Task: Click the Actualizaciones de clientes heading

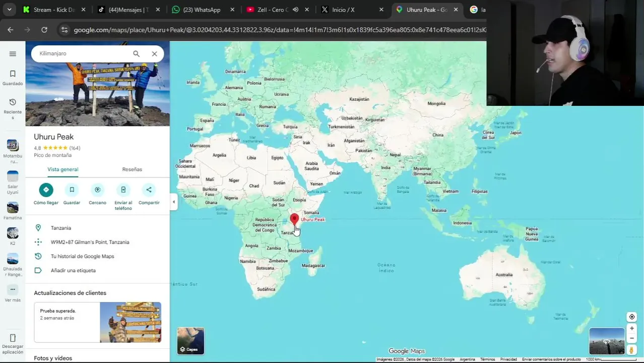Action: [70, 293]
